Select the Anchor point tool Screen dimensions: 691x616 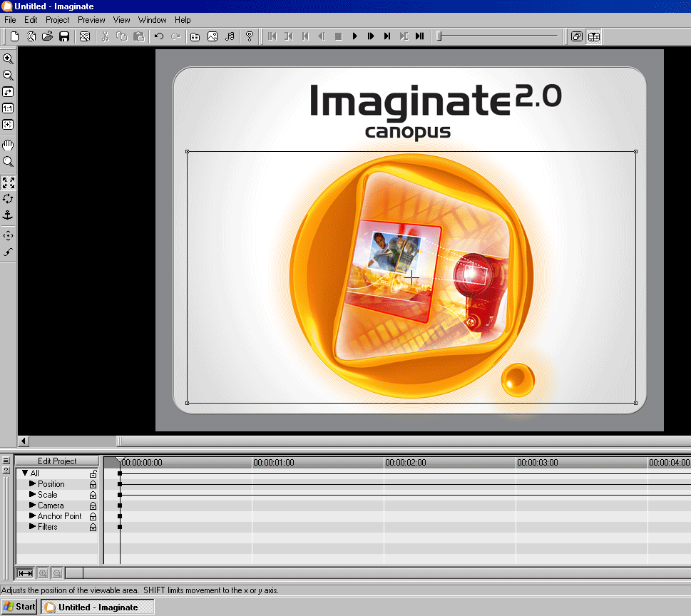[x=8, y=215]
